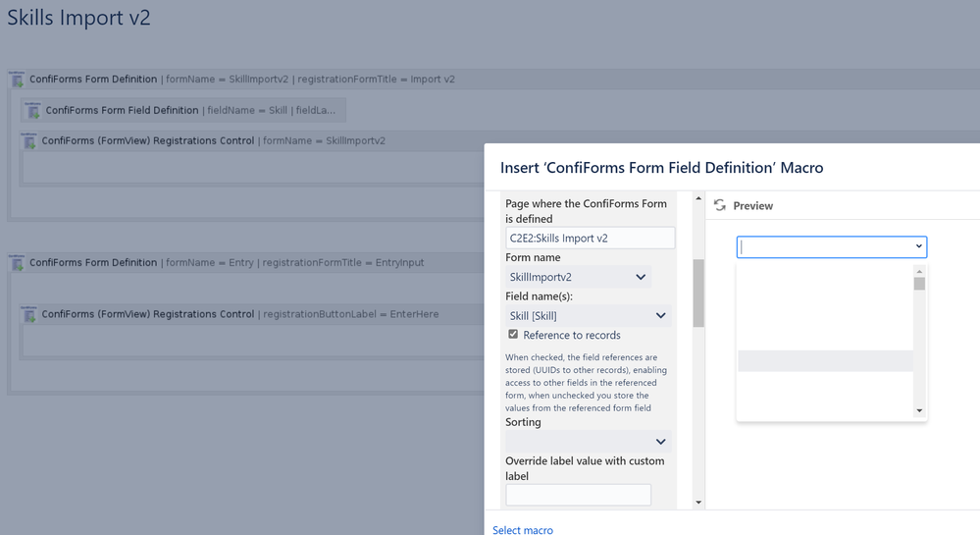Screen dimensions: 980x535
Task: Click the Form Field Definition macro icon
Action: [x=32, y=110]
